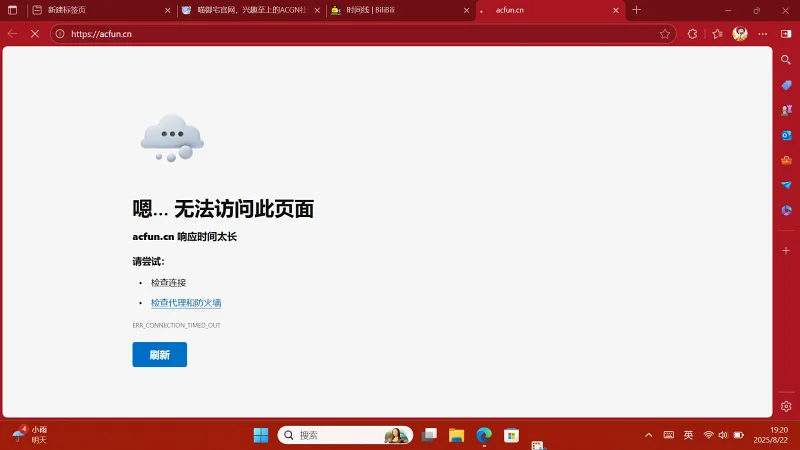Open the weather widget 小雨
The width and height of the screenshot is (800, 450).
30,435
